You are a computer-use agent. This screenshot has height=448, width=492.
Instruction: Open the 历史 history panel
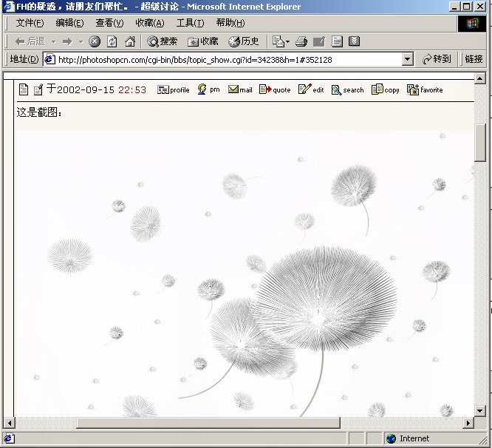(244, 41)
